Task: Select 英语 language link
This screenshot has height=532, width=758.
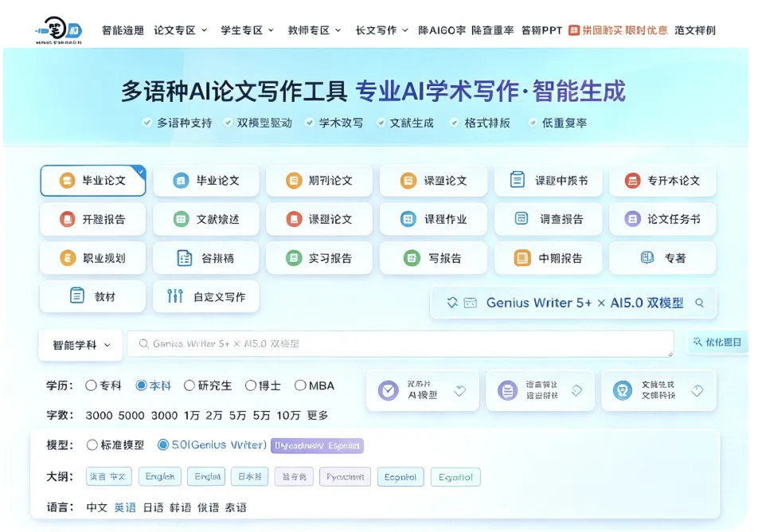Action: tap(125, 507)
